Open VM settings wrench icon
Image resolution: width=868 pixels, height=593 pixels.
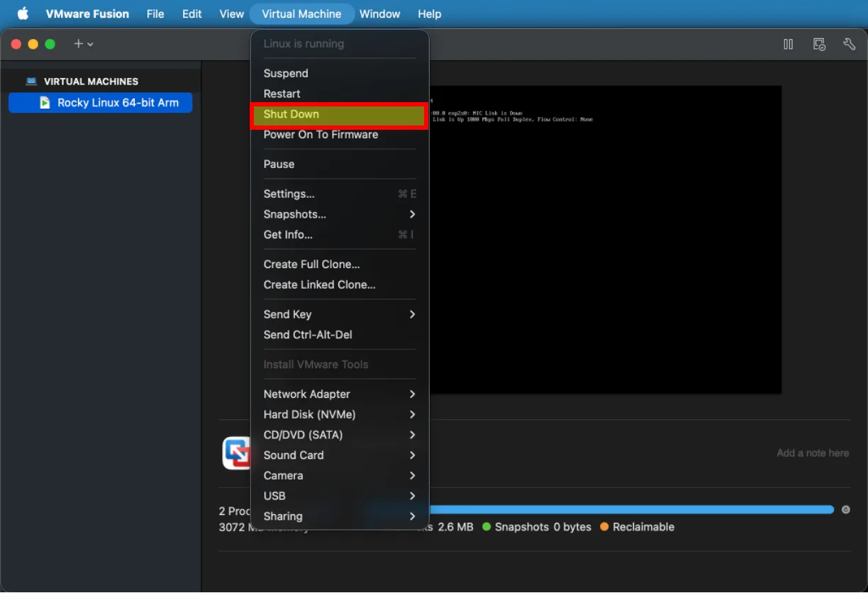coord(850,44)
